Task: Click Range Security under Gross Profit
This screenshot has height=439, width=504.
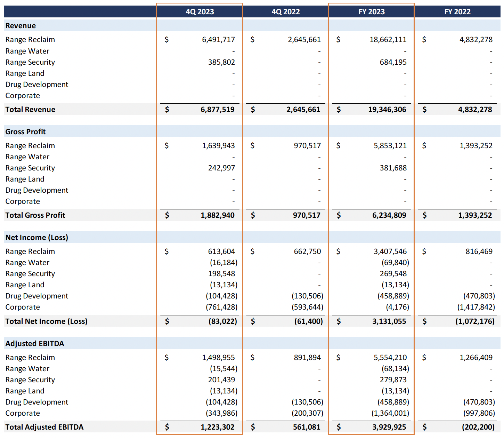Action: point(30,168)
